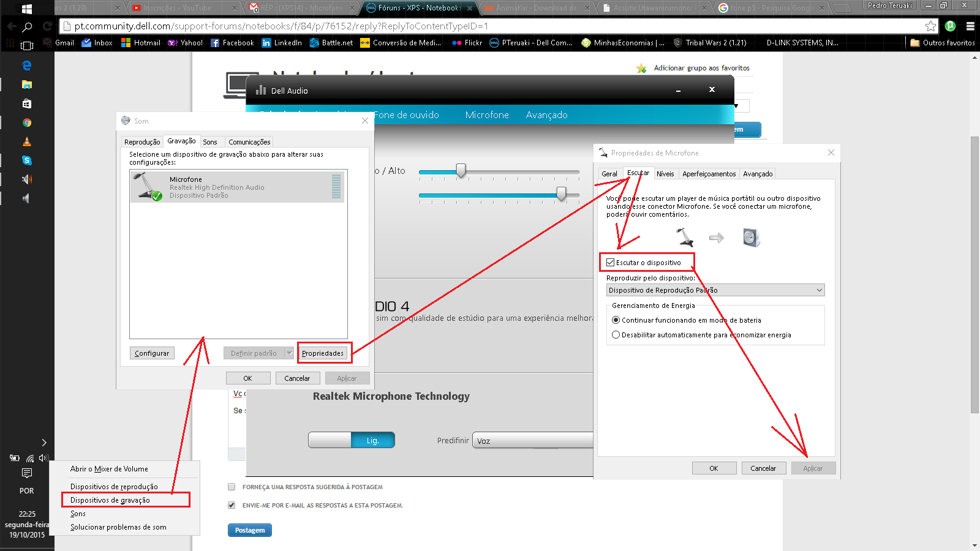Screen dimensions: 980x551
Task: Click the page vertical scrollbar
Action: coord(974,275)
